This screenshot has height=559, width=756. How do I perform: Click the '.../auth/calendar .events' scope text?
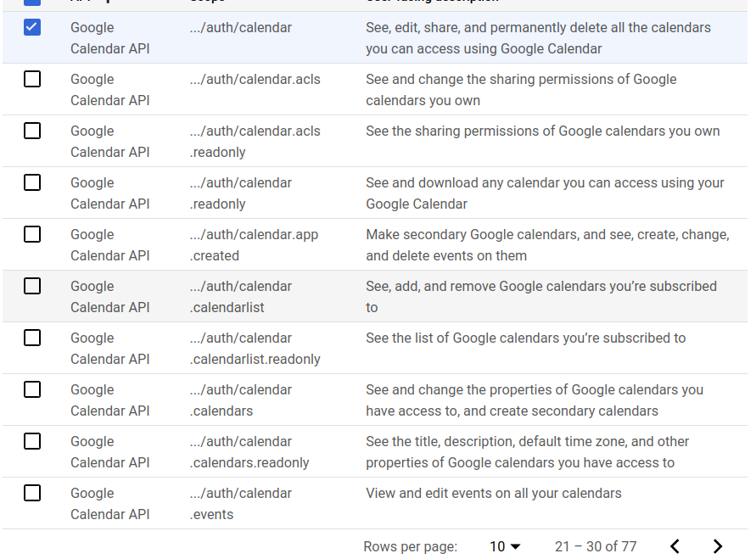[241, 504]
